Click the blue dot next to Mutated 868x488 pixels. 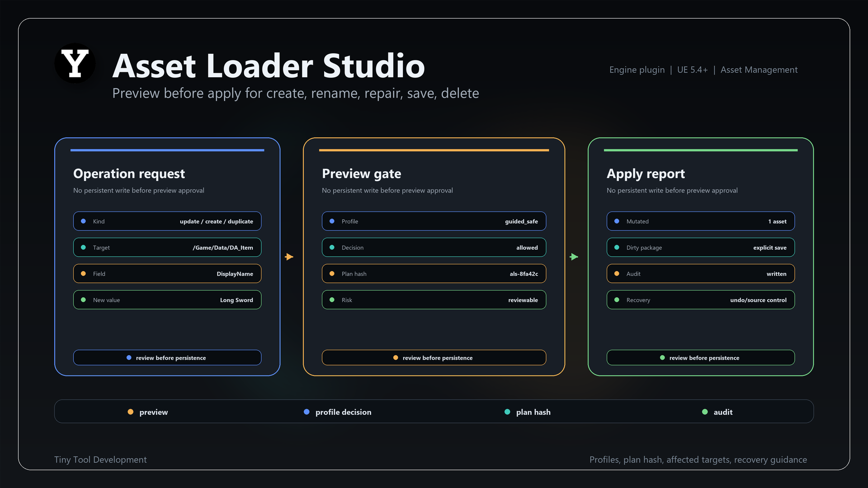pos(617,221)
